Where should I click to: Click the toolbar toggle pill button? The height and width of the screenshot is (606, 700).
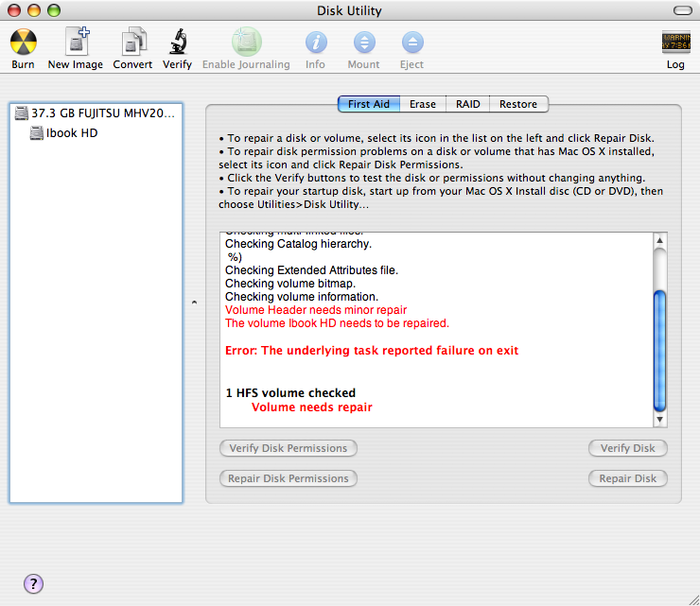[x=683, y=10]
